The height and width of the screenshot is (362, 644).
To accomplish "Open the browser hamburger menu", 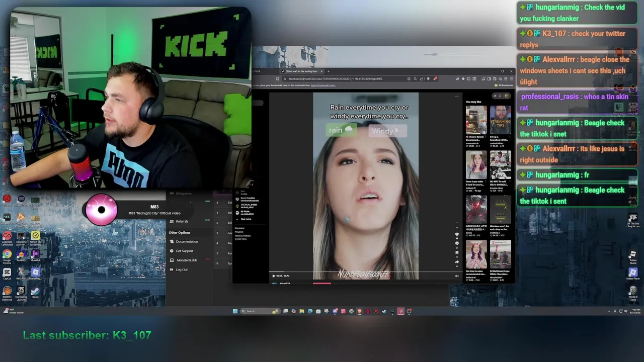I will [511, 79].
